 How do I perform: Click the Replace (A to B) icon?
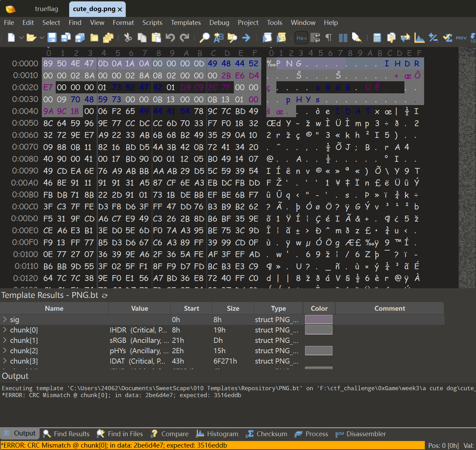tap(219, 38)
